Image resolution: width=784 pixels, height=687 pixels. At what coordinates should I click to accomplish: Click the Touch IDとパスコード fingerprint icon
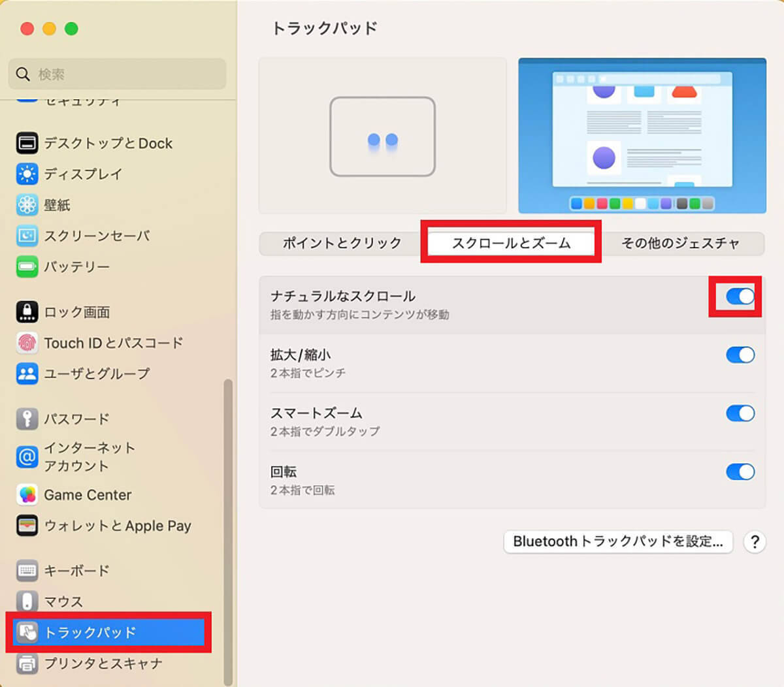(27, 342)
